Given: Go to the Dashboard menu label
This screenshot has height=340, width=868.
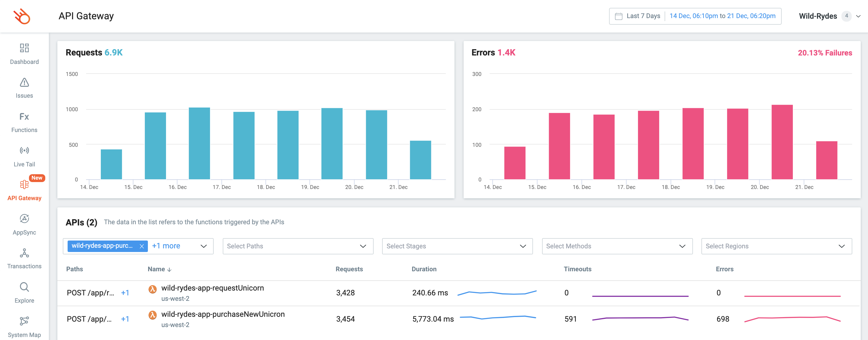Looking at the screenshot, I should pyautogui.click(x=24, y=62).
